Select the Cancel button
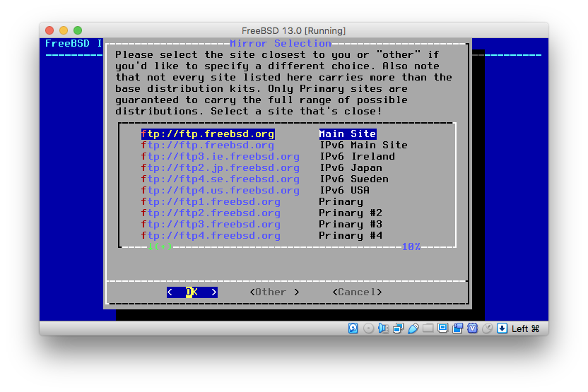Screen dimensions: 588x392 pos(357,292)
